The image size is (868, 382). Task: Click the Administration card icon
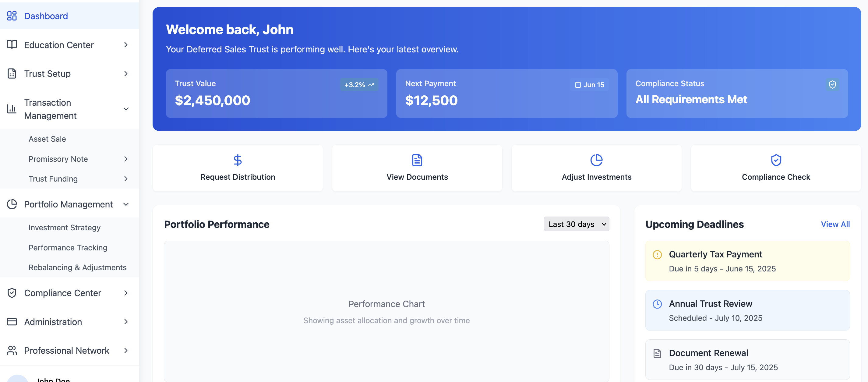click(x=12, y=322)
